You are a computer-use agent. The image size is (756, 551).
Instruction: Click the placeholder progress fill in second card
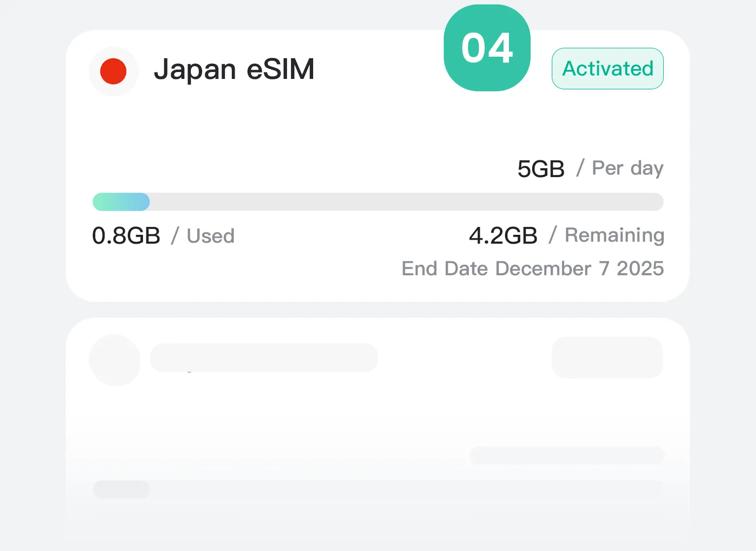tap(121, 489)
